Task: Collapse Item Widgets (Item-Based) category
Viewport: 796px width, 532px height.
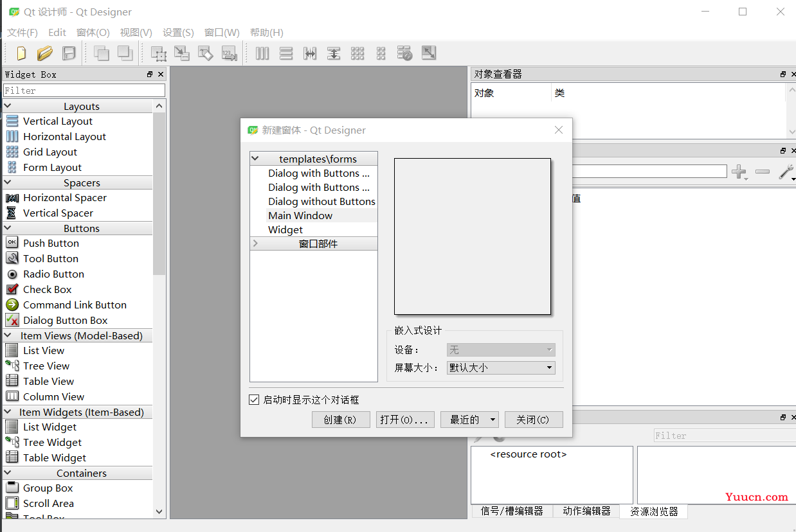Action: (x=8, y=412)
